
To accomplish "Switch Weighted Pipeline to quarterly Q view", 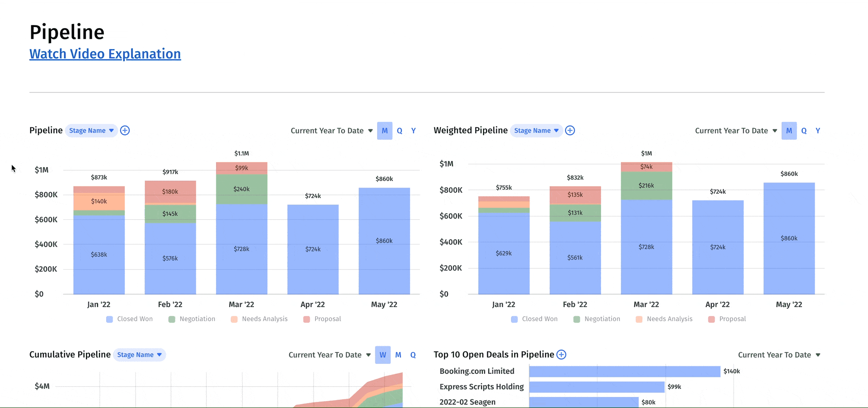I will pyautogui.click(x=804, y=131).
